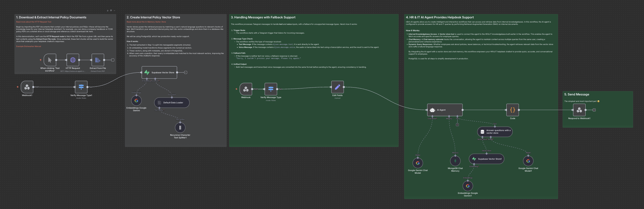This screenshot has width=644, height=209.
Task: Open 'Answer questions with a vector store' tool node
Action: (x=495, y=132)
